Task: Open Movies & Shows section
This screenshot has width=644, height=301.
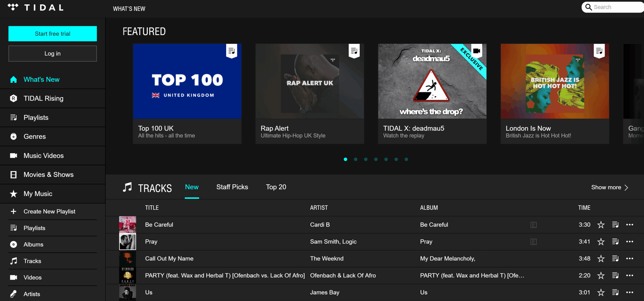Action: click(53, 175)
